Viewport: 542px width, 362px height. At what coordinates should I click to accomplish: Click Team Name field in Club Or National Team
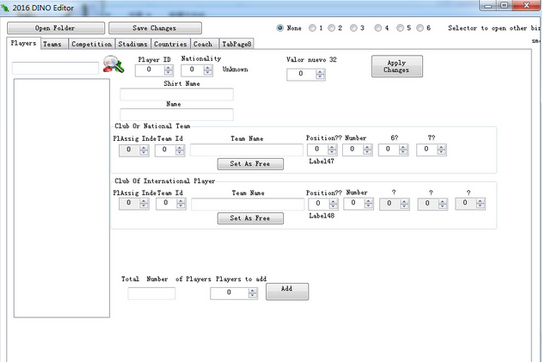tap(247, 150)
